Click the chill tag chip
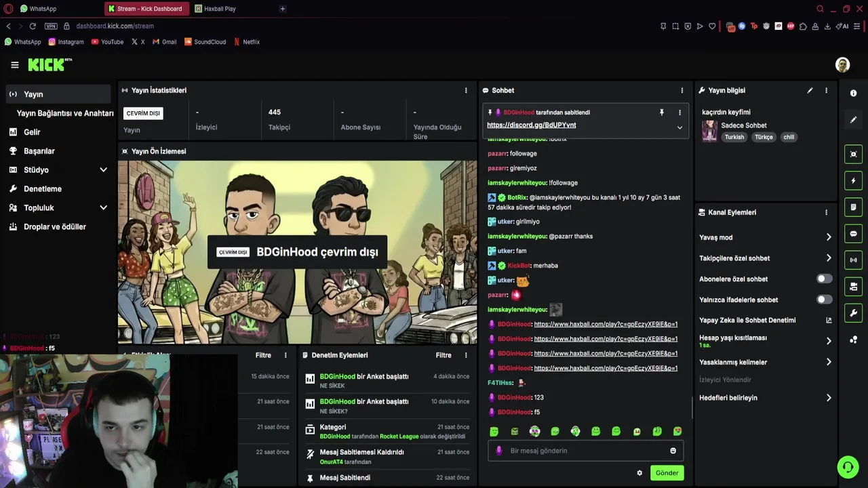Image resolution: width=868 pixels, height=488 pixels. 789,137
